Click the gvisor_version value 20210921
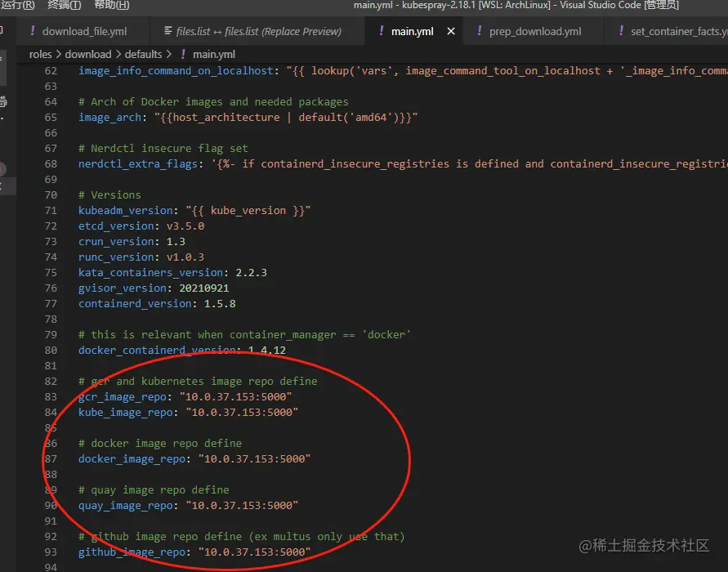 (203, 288)
